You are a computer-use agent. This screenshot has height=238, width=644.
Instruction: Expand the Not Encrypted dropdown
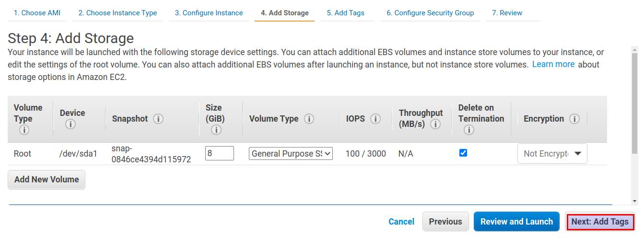552,154
